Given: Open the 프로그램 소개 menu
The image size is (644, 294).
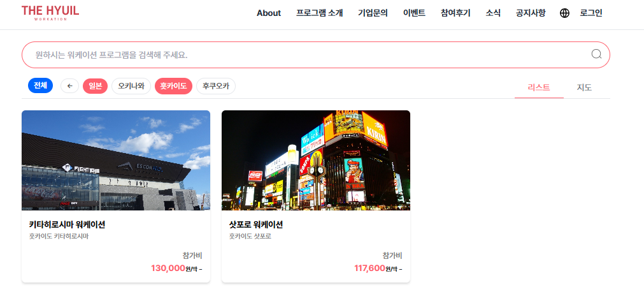Looking at the screenshot, I should click(x=320, y=13).
